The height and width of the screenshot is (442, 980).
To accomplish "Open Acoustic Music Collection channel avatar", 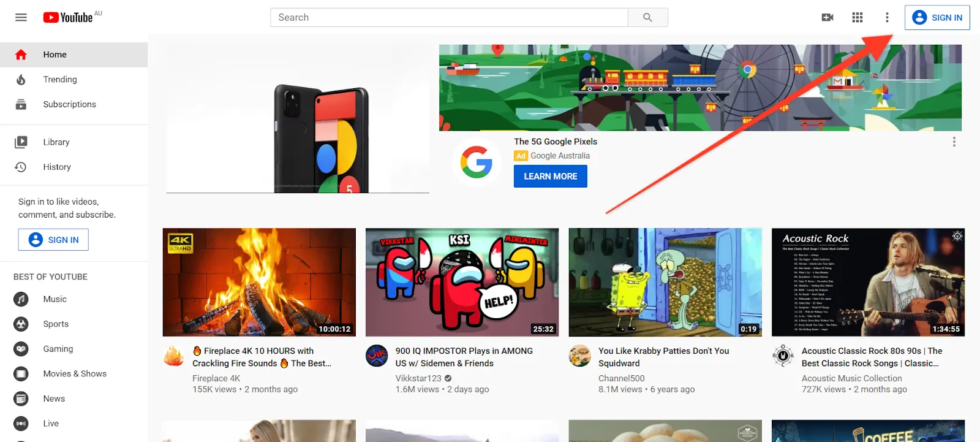I will 783,356.
